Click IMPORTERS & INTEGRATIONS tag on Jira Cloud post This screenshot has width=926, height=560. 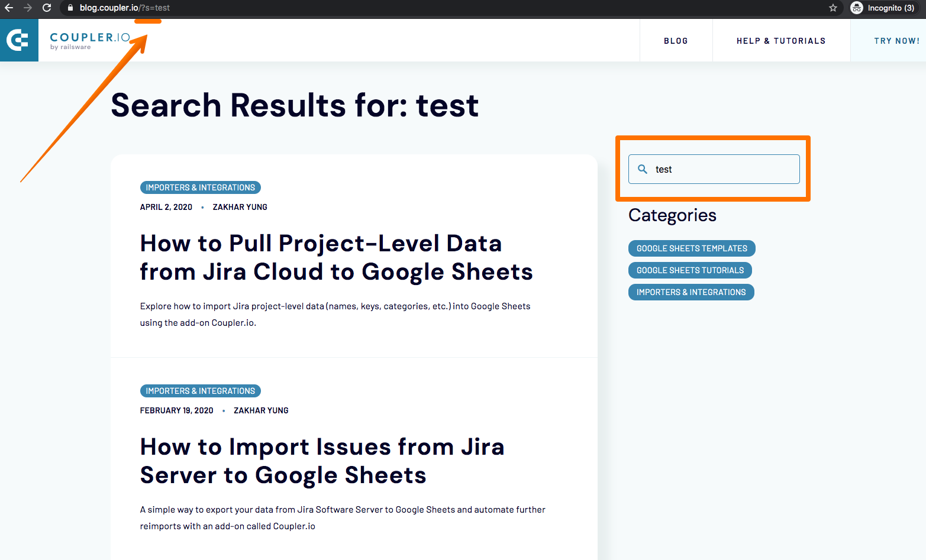(201, 187)
